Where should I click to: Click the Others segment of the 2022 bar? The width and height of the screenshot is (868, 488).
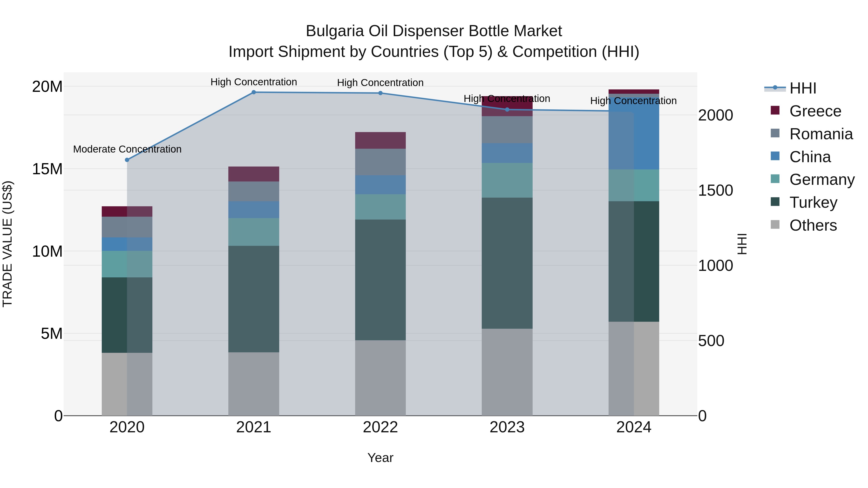(380, 378)
